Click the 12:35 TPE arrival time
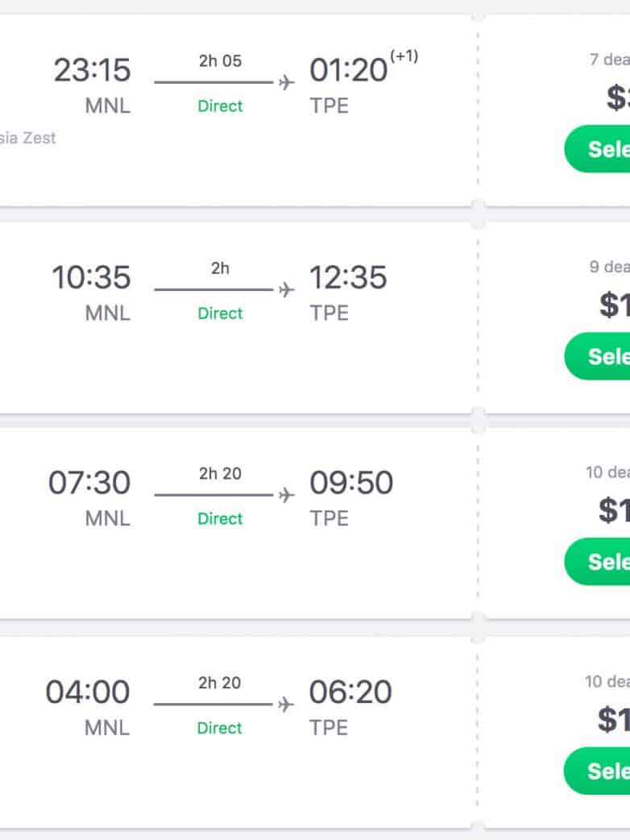This screenshot has width=630, height=840. click(x=348, y=278)
